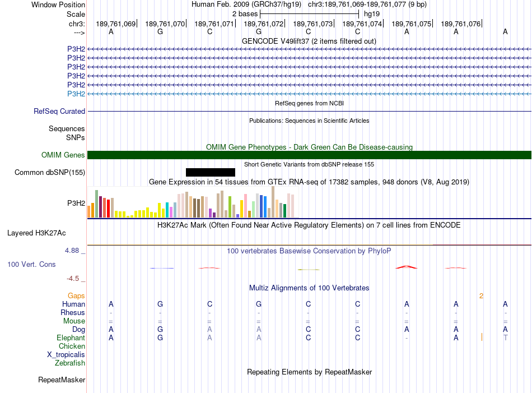The image size is (532, 393).
Task: Click the orange Gaps number 2 marker
Action: pos(481,296)
